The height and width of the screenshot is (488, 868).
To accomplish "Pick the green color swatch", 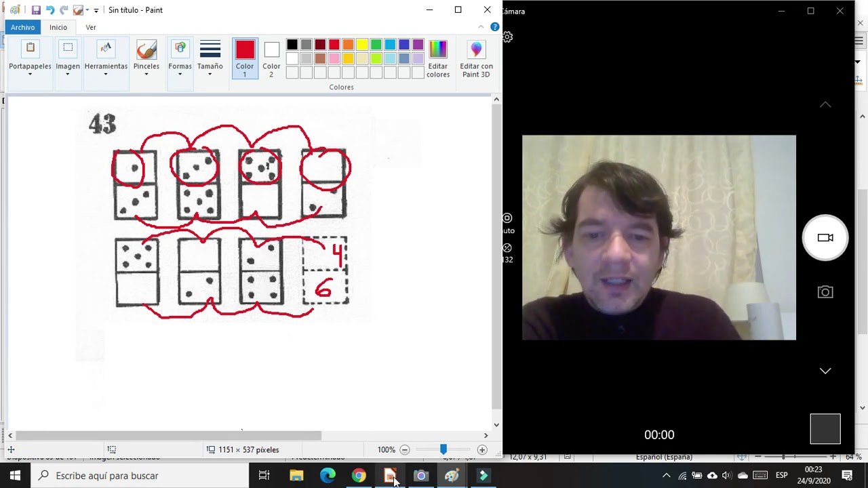I will 376,45.
